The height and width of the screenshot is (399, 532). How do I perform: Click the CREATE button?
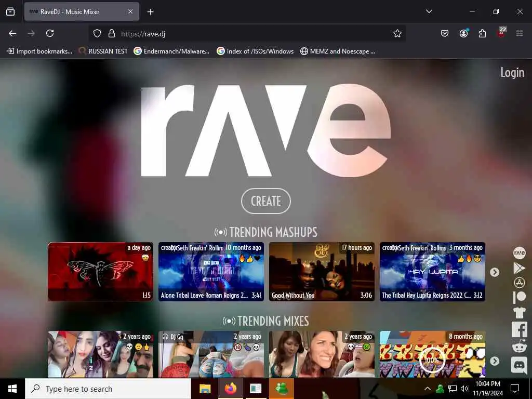266,201
